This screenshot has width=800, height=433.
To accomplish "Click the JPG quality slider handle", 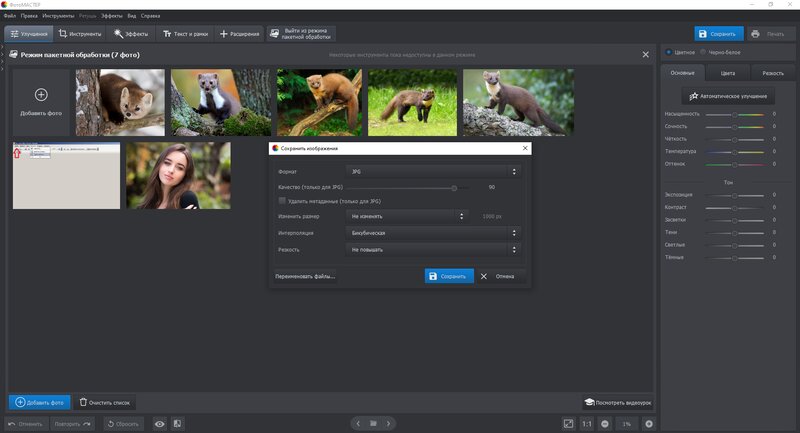I will pos(454,188).
